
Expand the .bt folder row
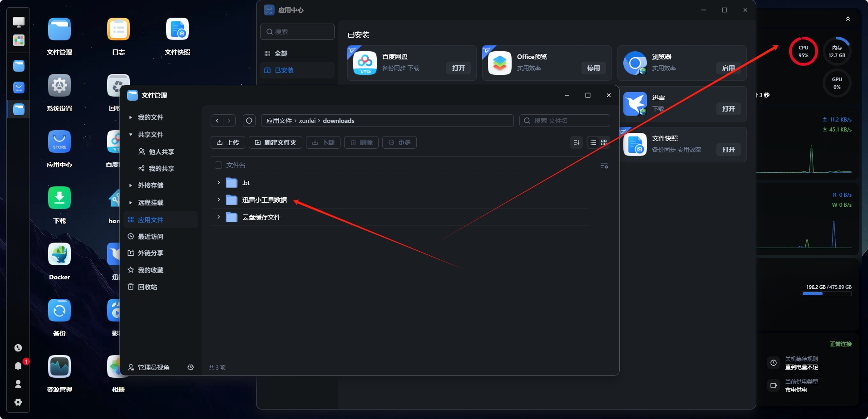pos(219,182)
